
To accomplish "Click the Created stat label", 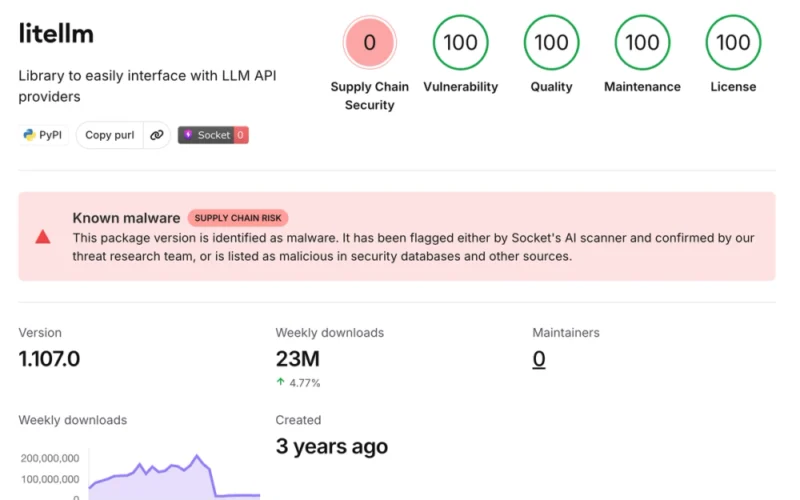I will [298, 420].
